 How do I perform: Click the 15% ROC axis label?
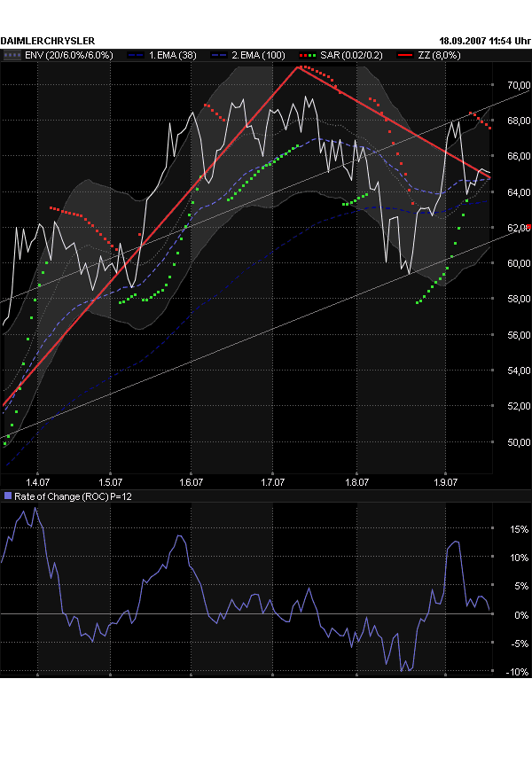[x=520, y=529]
